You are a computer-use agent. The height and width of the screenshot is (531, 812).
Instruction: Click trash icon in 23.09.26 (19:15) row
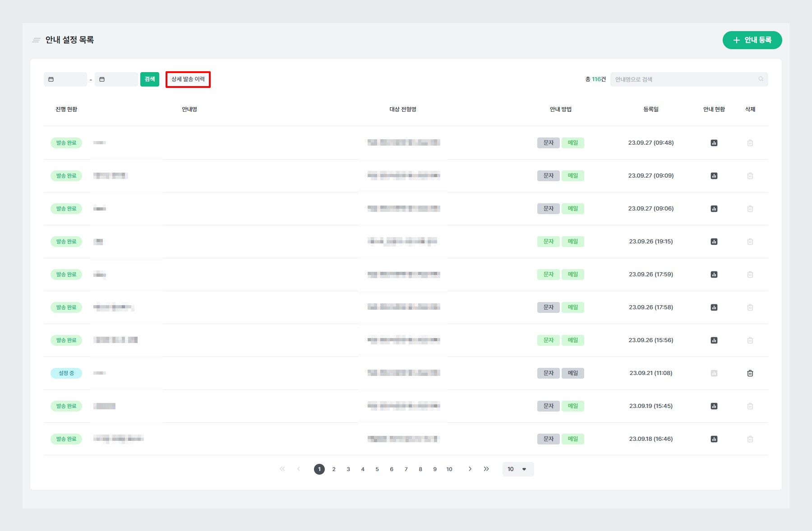[750, 242]
